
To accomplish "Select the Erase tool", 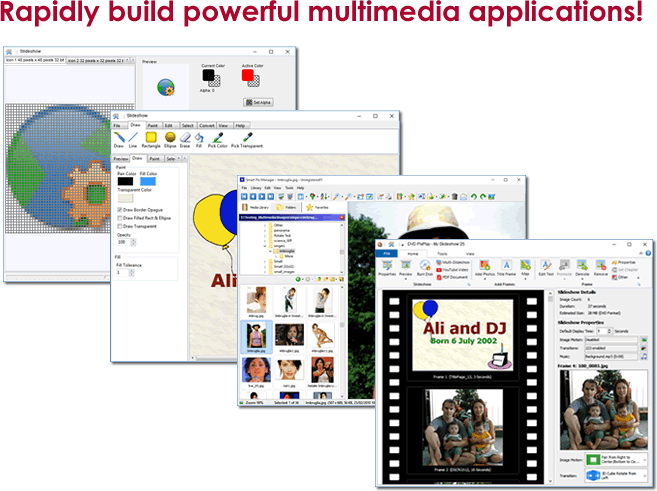I will [x=185, y=140].
